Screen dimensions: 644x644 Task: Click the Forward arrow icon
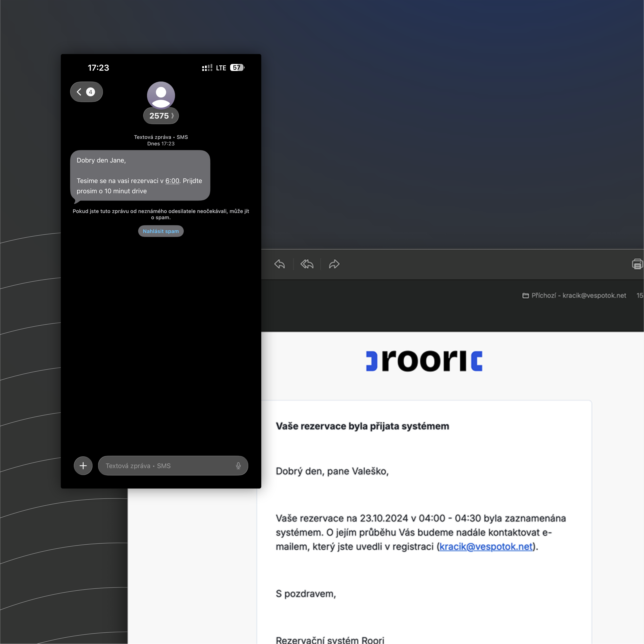[x=334, y=264]
